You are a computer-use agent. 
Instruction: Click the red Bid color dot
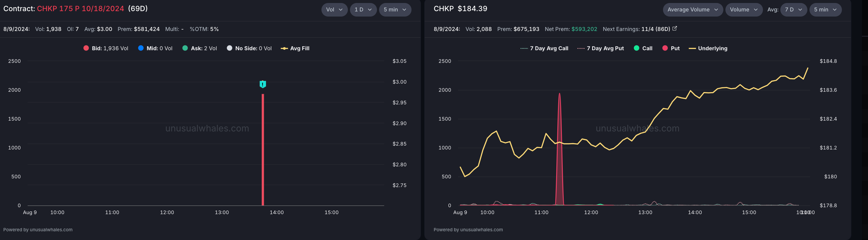pyautogui.click(x=86, y=48)
